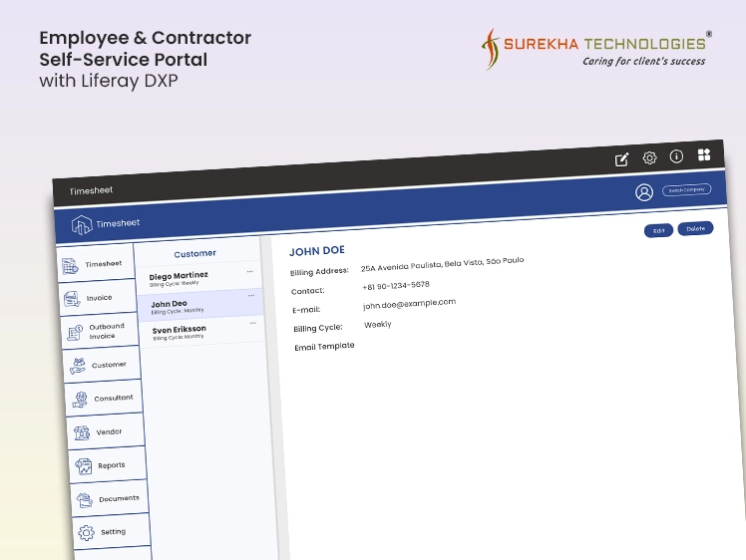
Task: Open the Reports menu label
Action: pyautogui.click(x=112, y=465)
